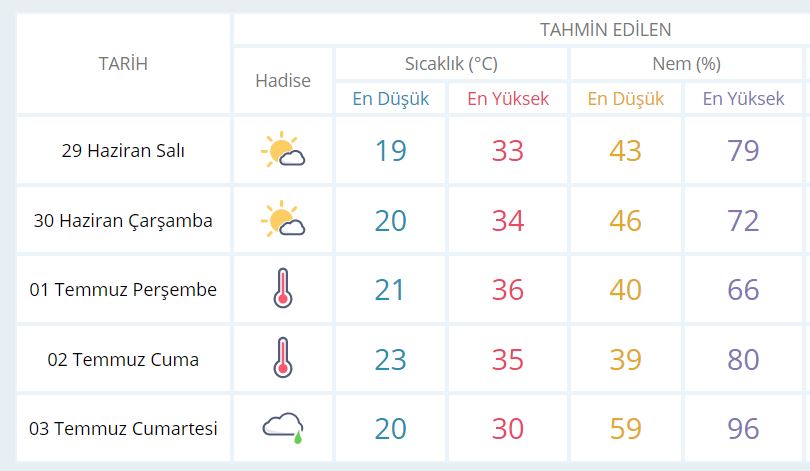Viewport: 810px width, 471px height.
Task: Click the red En Yüksek temperature subheader
Action: point(508,98)
